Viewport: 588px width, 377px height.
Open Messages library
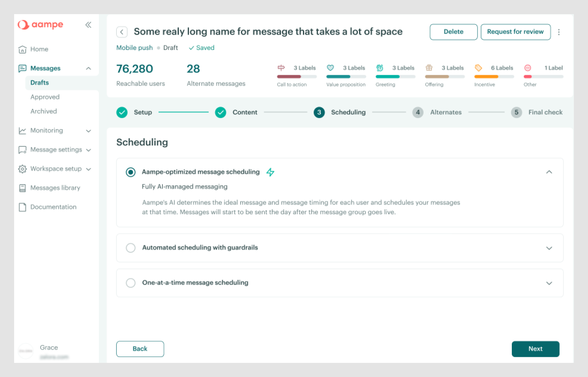click(55, 188)
